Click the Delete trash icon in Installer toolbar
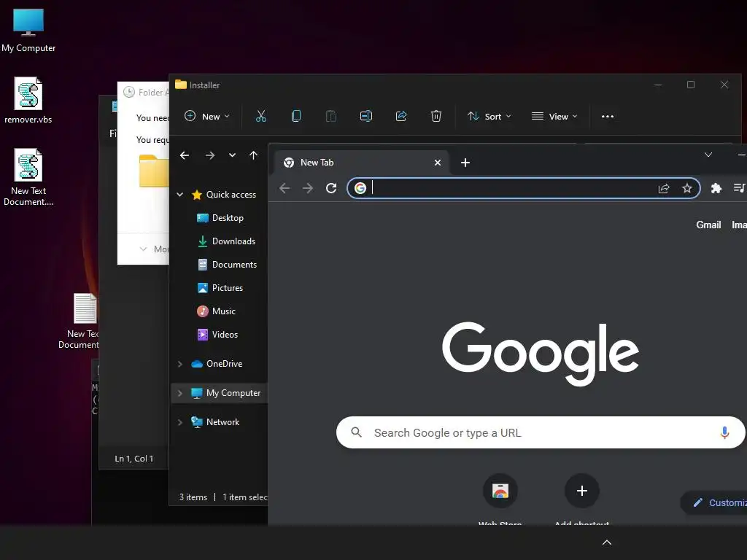The width and height of the screenshot is (747, 560). [436, 116]
